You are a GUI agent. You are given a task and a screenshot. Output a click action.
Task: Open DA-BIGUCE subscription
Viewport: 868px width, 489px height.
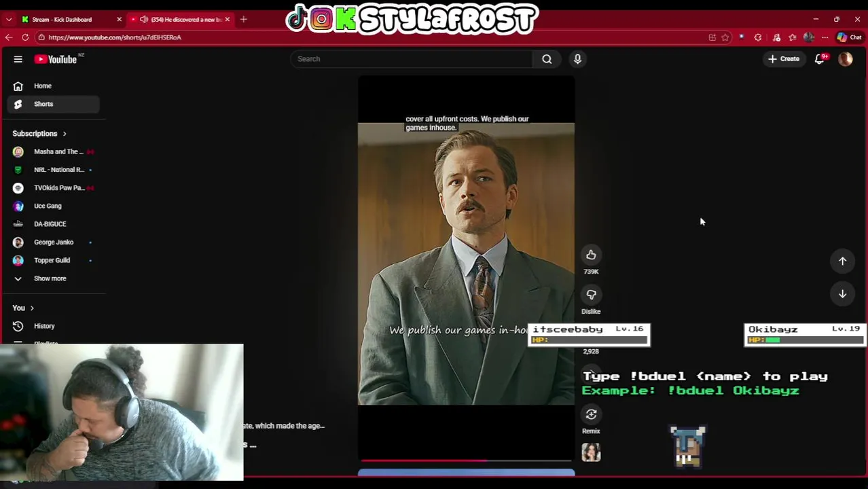(53, 224)
